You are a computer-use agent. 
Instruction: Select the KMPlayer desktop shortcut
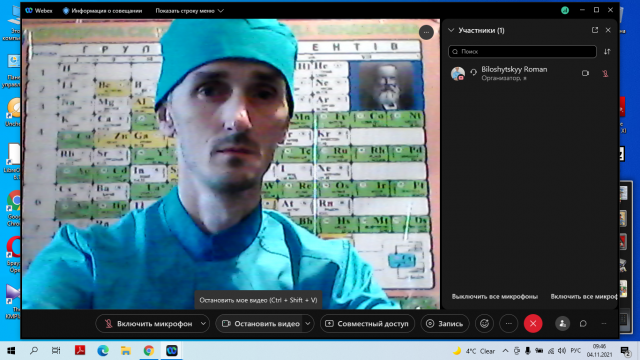click(x=13, y=302)
